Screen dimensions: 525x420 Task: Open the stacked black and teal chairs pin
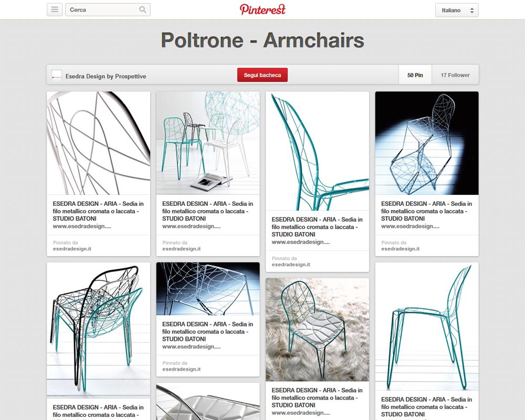point(98,330)
